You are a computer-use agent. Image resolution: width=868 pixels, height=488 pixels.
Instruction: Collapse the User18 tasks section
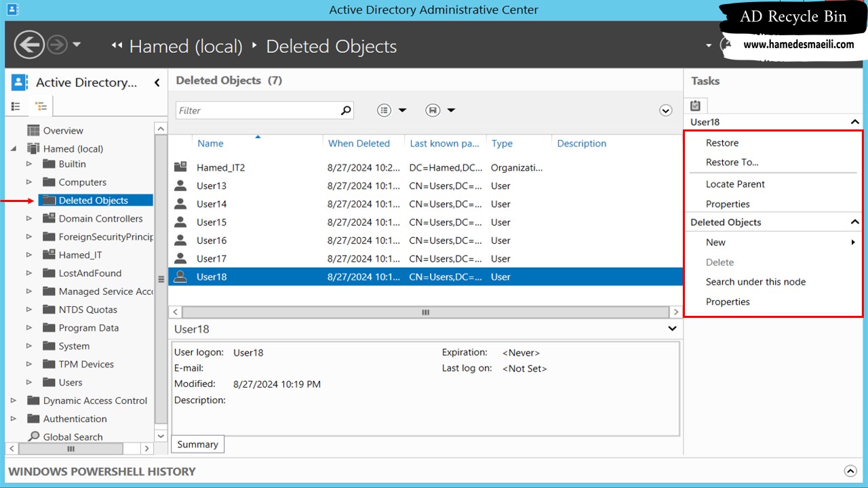(854, 122)
